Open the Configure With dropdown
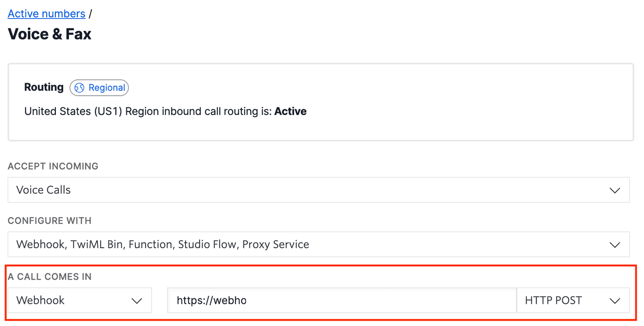 318,244
